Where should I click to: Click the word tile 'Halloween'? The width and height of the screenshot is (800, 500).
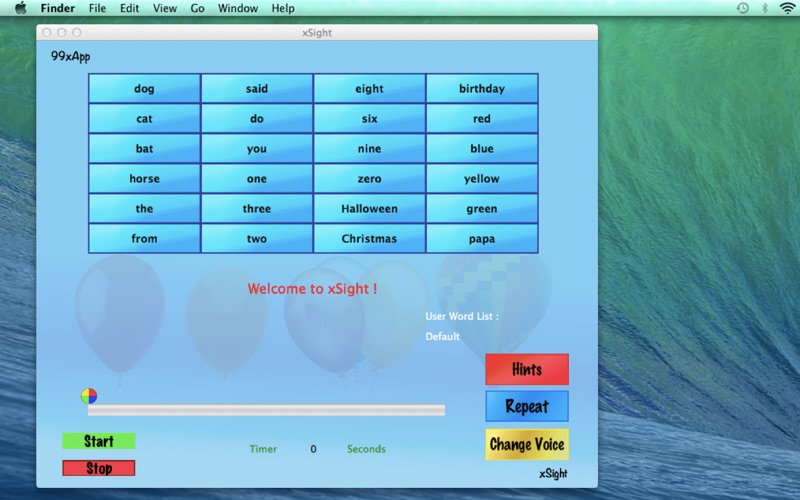369,208
